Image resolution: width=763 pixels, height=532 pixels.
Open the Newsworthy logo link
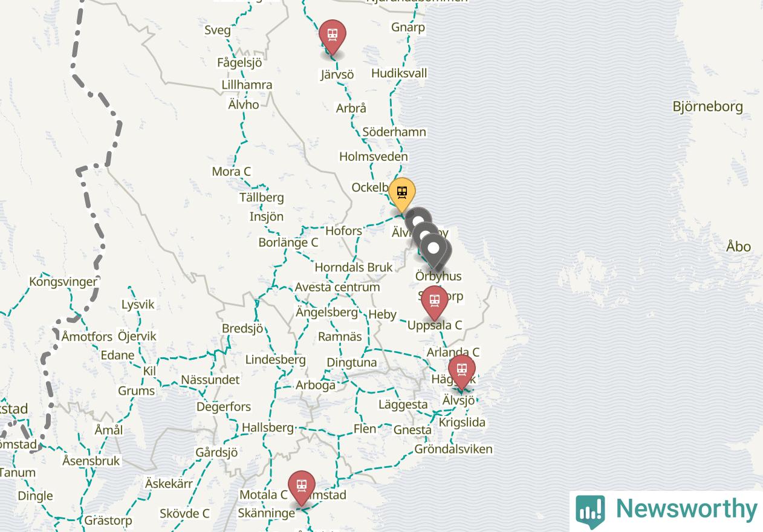pyautogui.click(x=666, y=510)
